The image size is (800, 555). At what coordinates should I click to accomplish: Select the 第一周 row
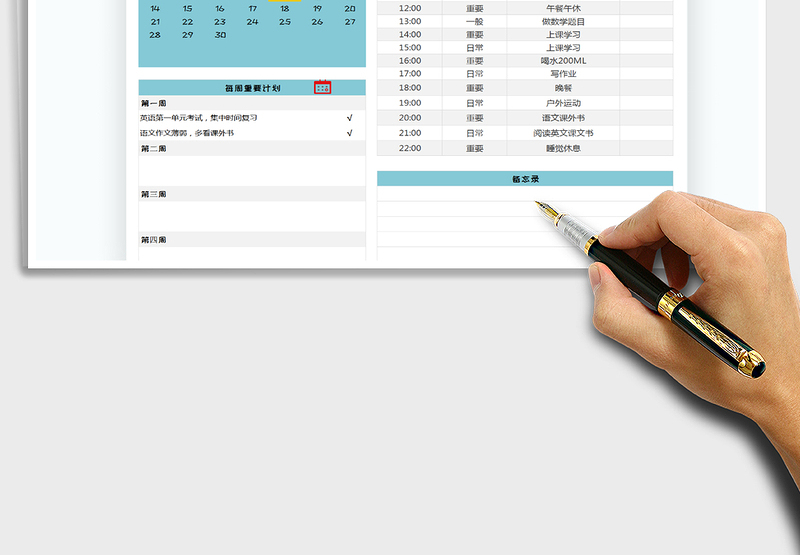tap(252, 103)
